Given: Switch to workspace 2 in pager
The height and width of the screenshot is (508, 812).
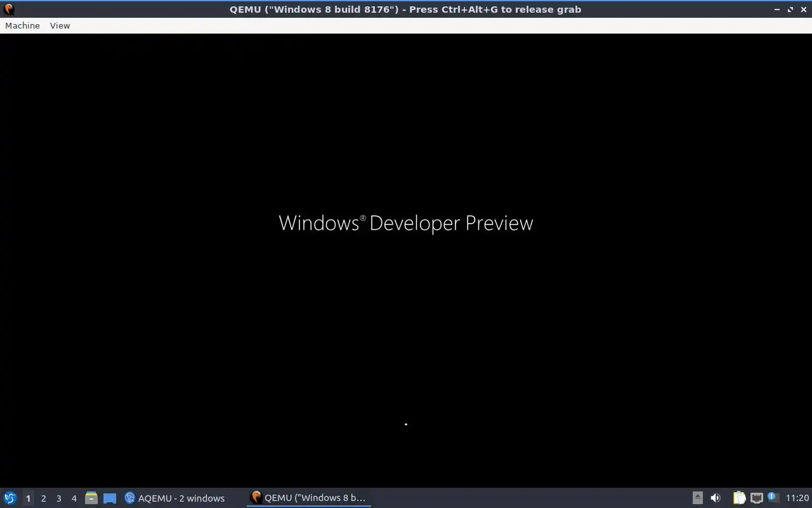Looking at the screenshot, I should [x=43, y=498].
